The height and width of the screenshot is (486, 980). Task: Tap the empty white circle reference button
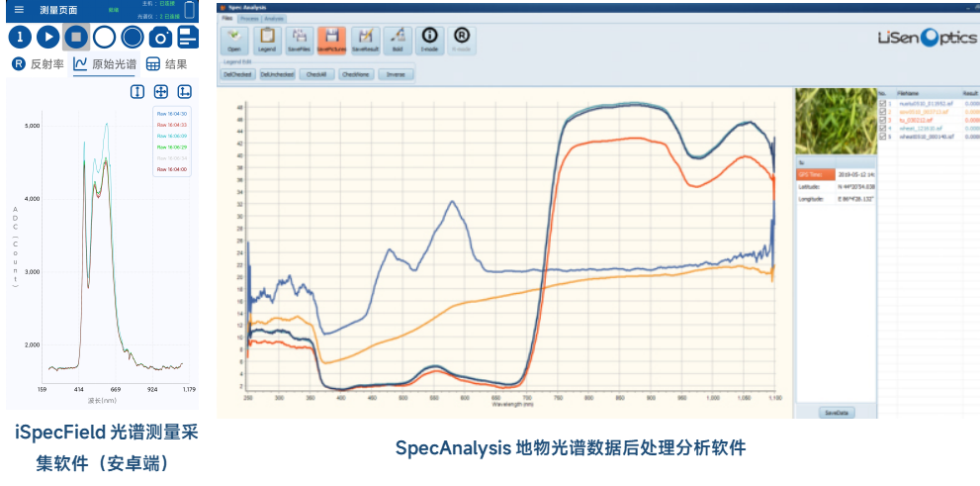[x=105, y=38]
